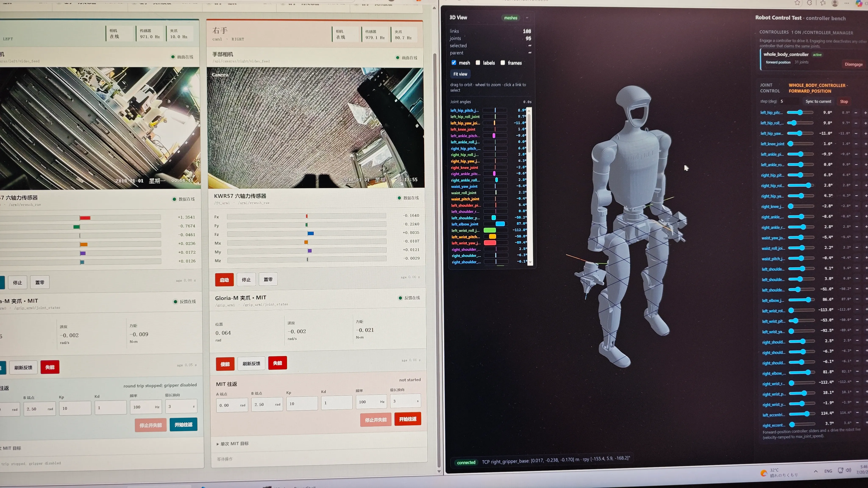Click blue 开始往返 button in left-hand panel

184,424
